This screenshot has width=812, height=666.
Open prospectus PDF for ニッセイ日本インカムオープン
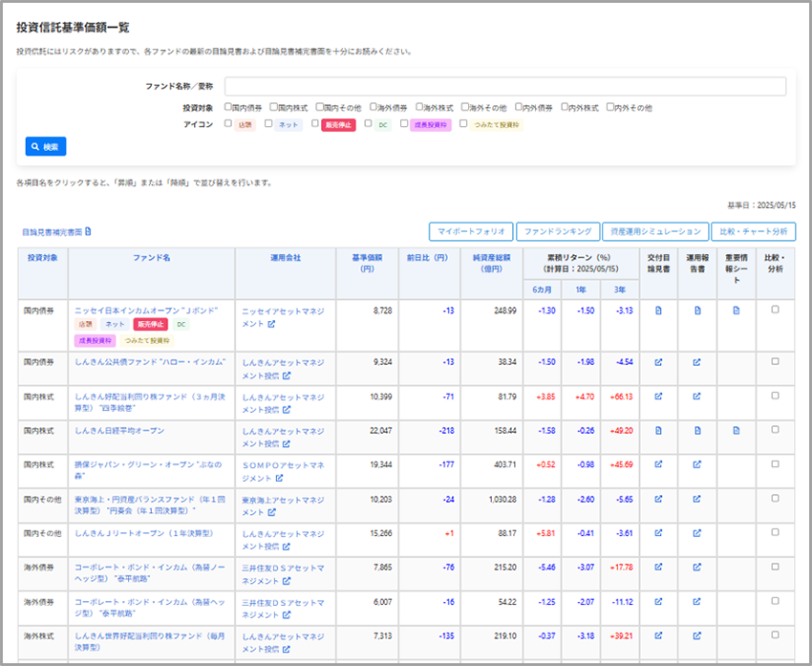658,311
